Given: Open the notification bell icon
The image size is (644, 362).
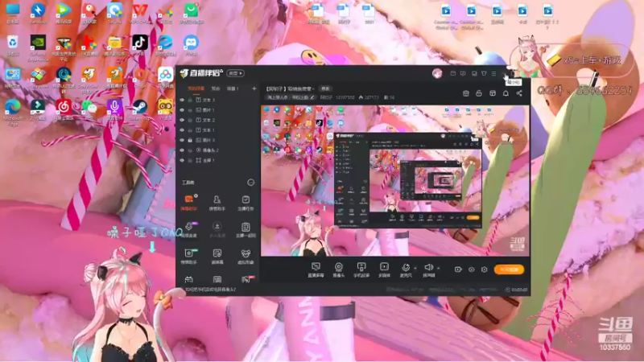Looking at the screenshot, I should (506, 93).
